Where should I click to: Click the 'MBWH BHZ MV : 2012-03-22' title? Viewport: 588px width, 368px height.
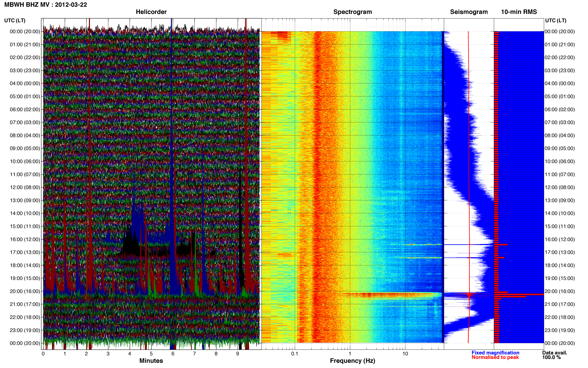click(x=45, y=5)
